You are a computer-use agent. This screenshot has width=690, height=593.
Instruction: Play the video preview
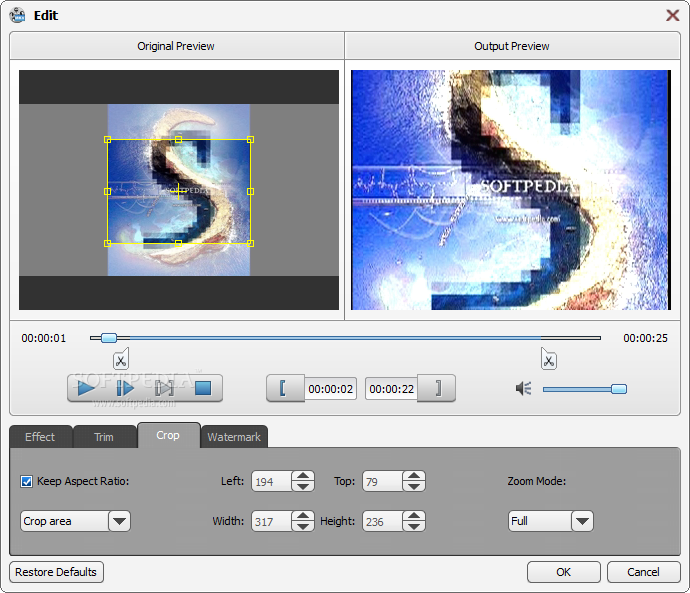(86, 388)
